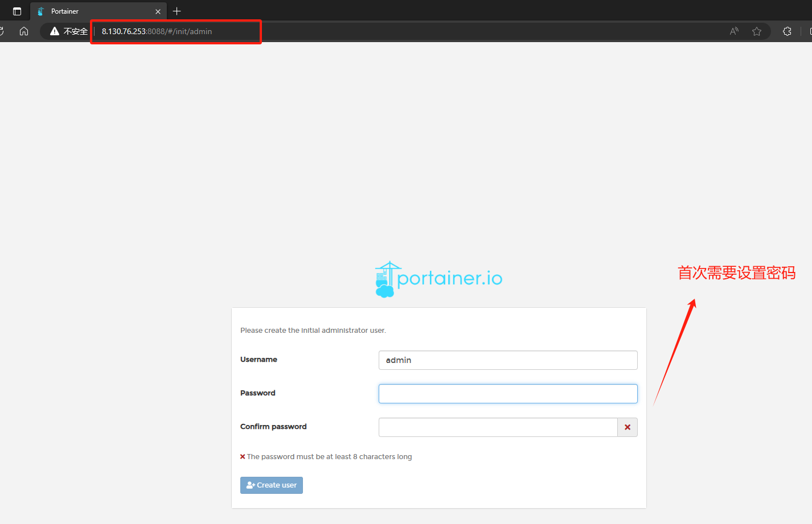Click the address bar URL 8.130.76.253:8088

click(x=157, y=31)
